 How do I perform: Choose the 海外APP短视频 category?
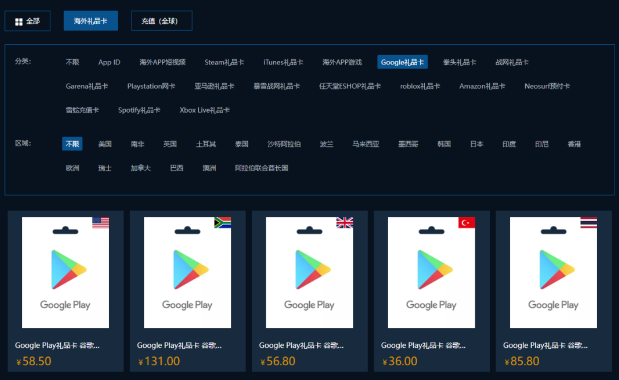tap(162, 62)
